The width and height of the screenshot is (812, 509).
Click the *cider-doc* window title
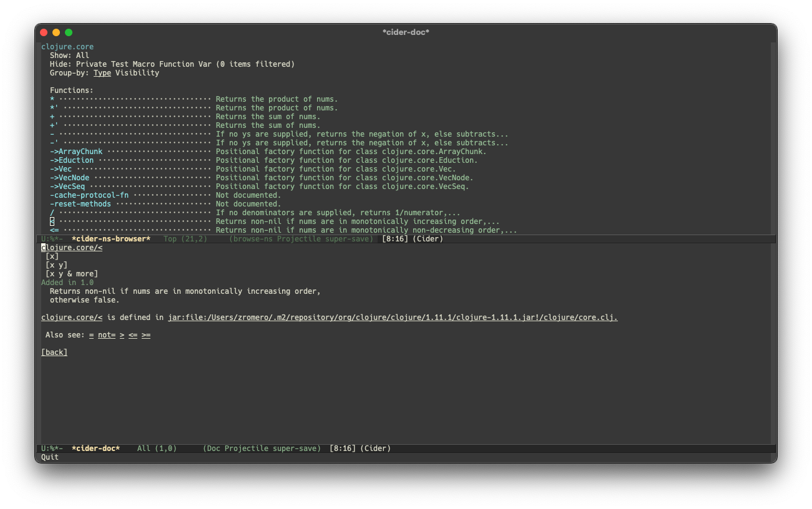[x=406, y=32]
